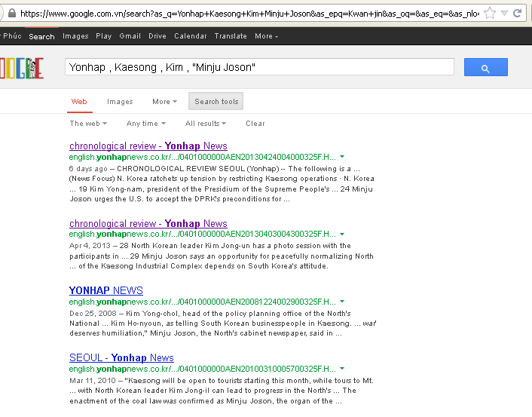The image size is (532, 417).
Task: Expand green arrow of AEN20130403 result
Action: coord(342,234)
